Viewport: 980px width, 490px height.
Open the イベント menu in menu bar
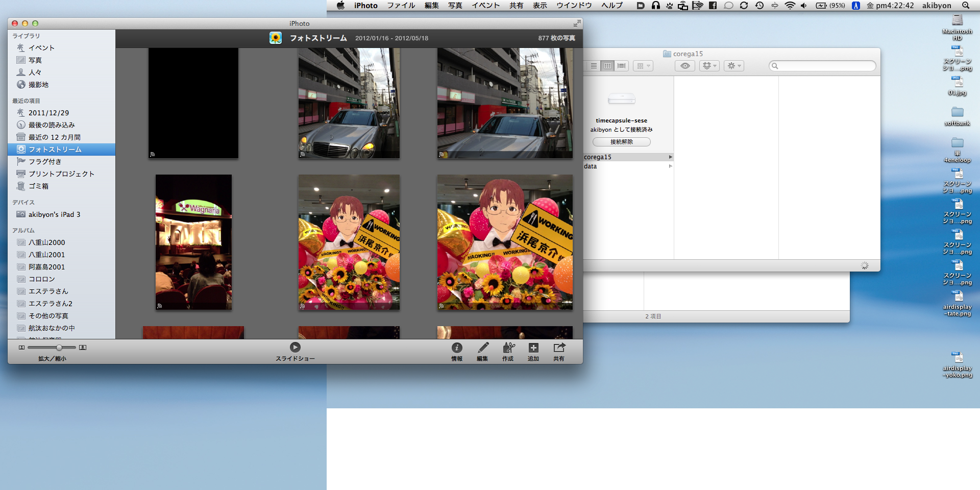pos(485,6)
